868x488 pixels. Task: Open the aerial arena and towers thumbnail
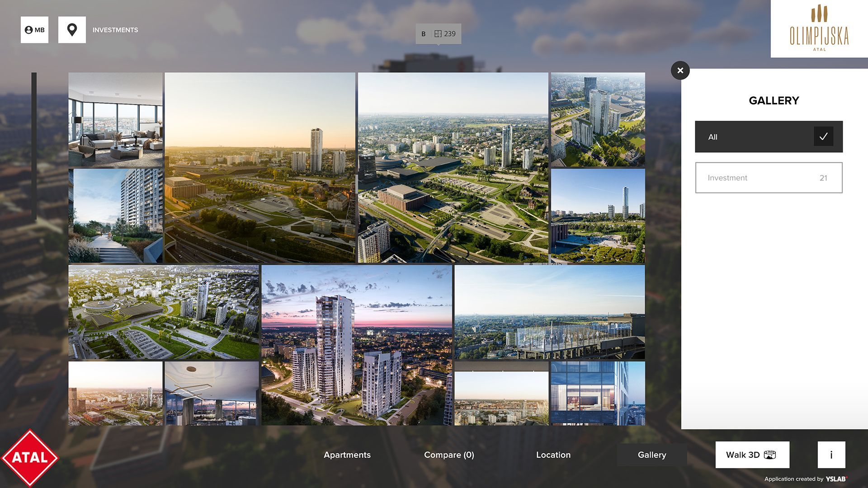coord(164,312)
